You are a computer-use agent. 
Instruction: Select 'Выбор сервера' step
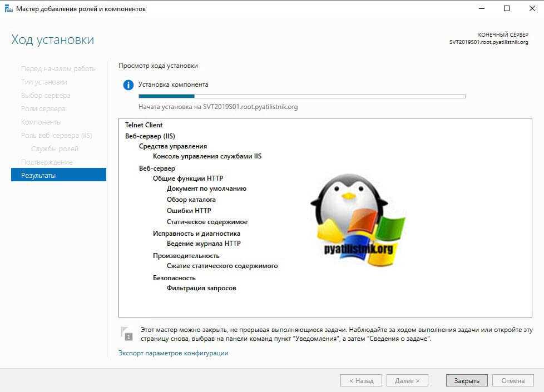point(46,95)
